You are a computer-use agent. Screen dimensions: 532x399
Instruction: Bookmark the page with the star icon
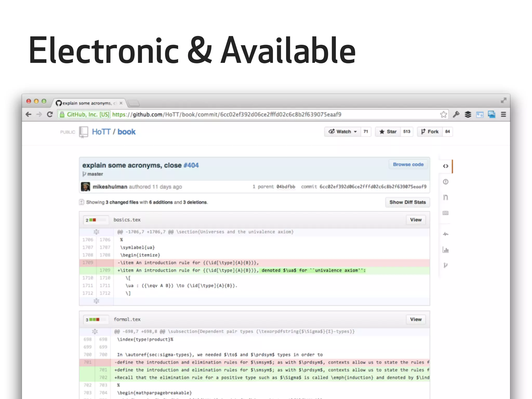pos(443,114)
